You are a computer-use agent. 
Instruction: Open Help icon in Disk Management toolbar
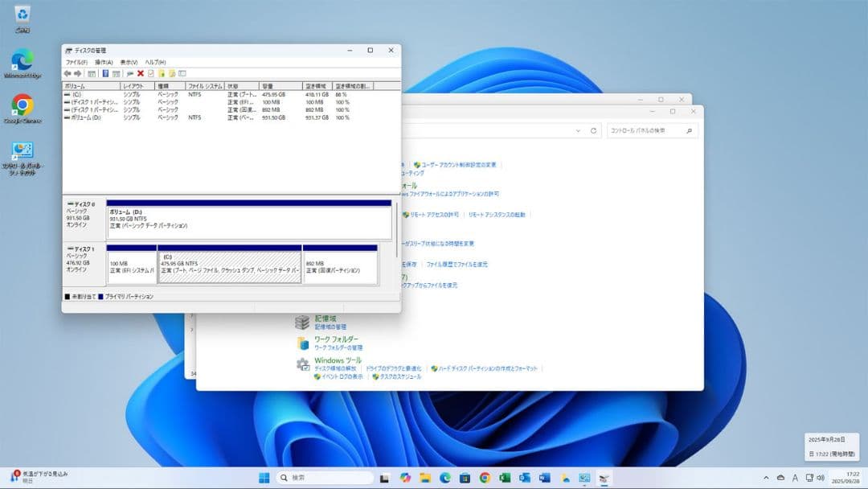click(182, 73)
